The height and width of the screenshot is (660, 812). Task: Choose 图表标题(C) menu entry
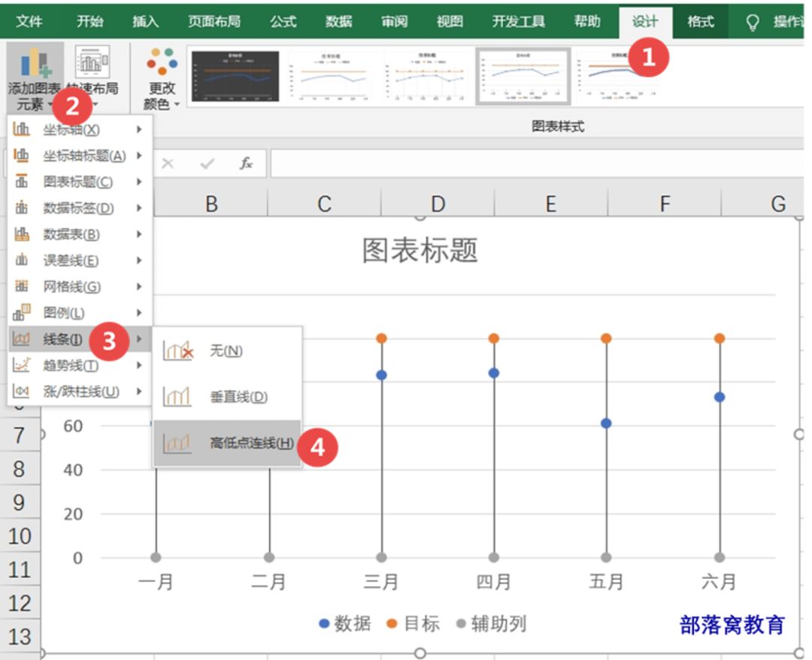[x=80, y=182]
